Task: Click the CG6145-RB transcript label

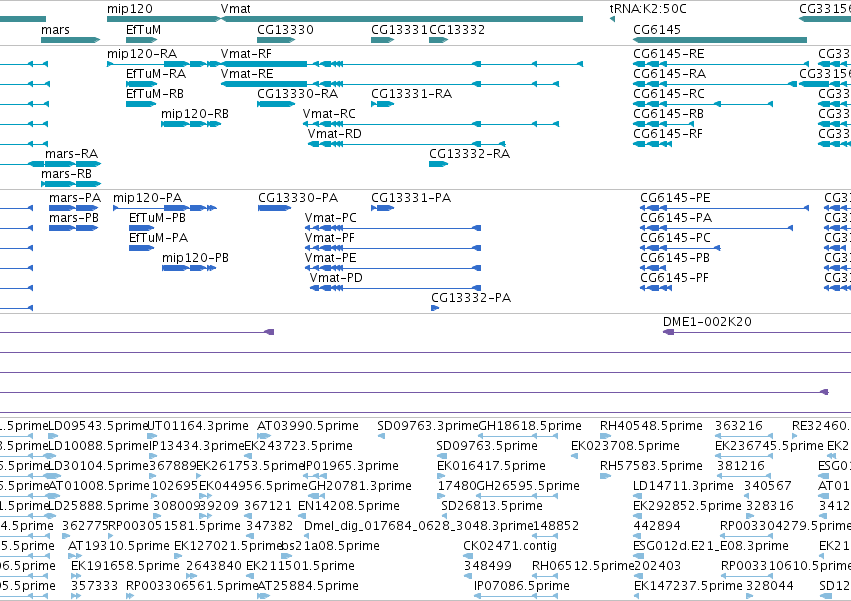Action: [668, 113]
